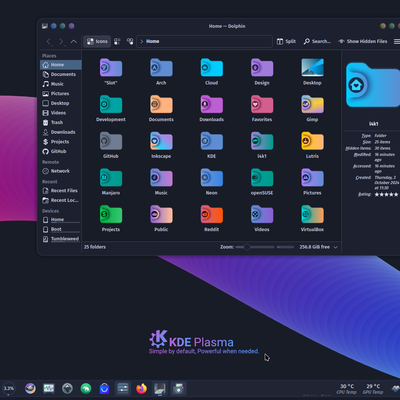Select the VirtualBox folder icon
Screen dimensions: 400x400
tap(312, 214)
